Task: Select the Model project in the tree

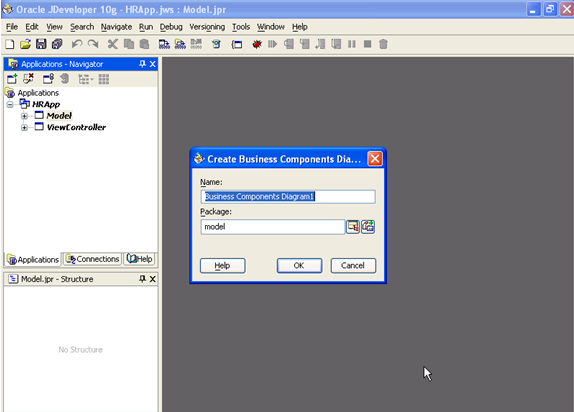Action: coord(59,116)
